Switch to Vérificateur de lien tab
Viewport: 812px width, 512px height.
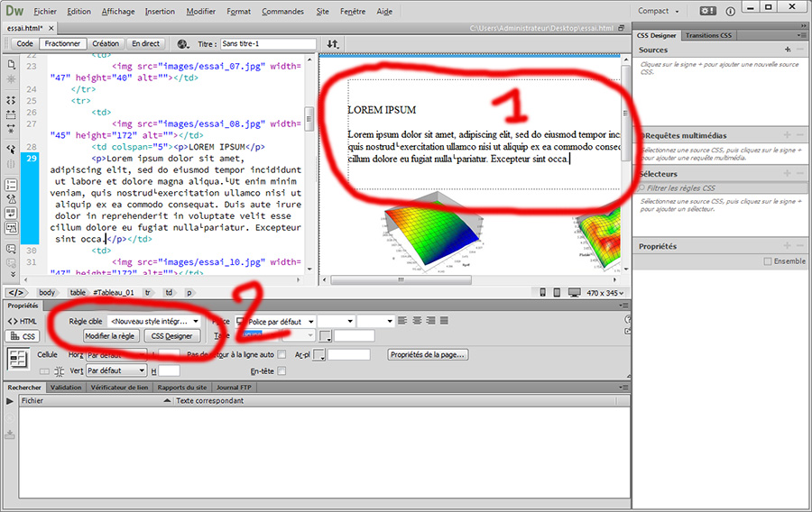pos(119,388)
